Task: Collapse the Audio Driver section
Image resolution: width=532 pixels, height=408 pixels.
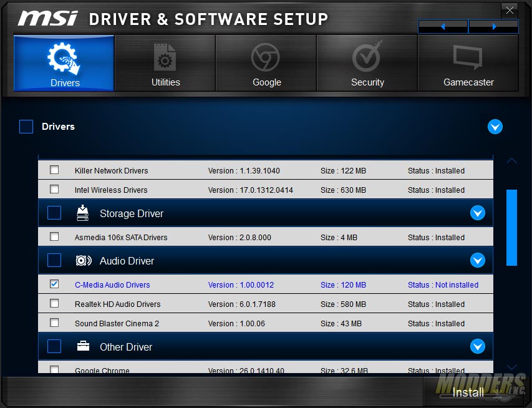Action: pos(477,260)
